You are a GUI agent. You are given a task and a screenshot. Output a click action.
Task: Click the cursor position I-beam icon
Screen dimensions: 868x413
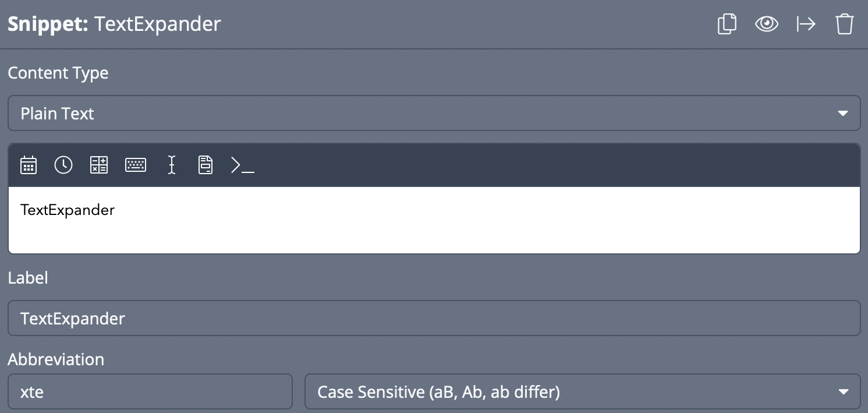[x=171, y=165]
